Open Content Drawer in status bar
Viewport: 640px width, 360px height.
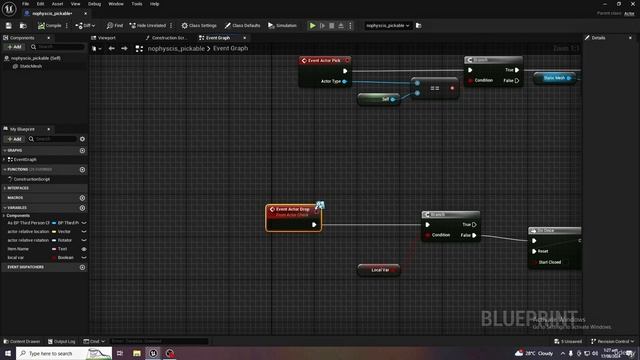[x=22, y=341]
